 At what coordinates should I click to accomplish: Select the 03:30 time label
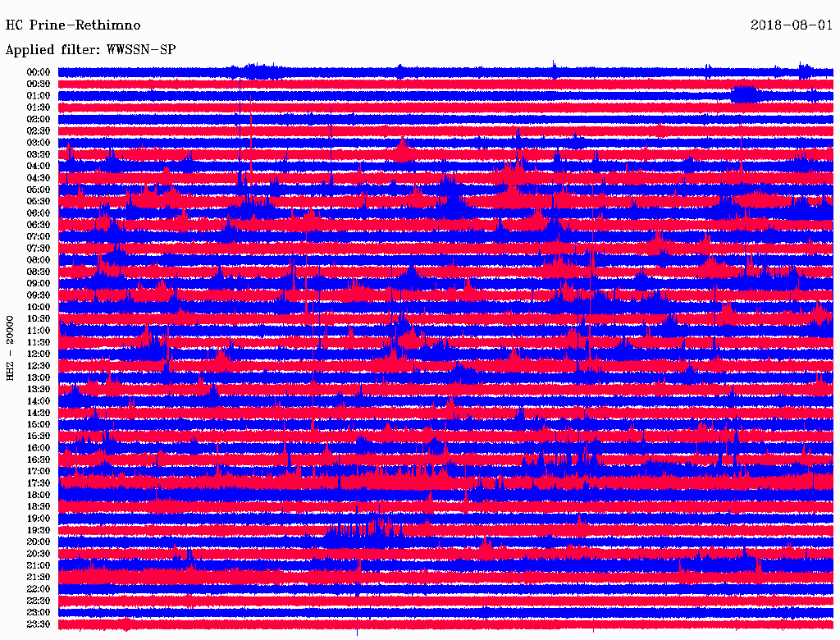[38, 154]
